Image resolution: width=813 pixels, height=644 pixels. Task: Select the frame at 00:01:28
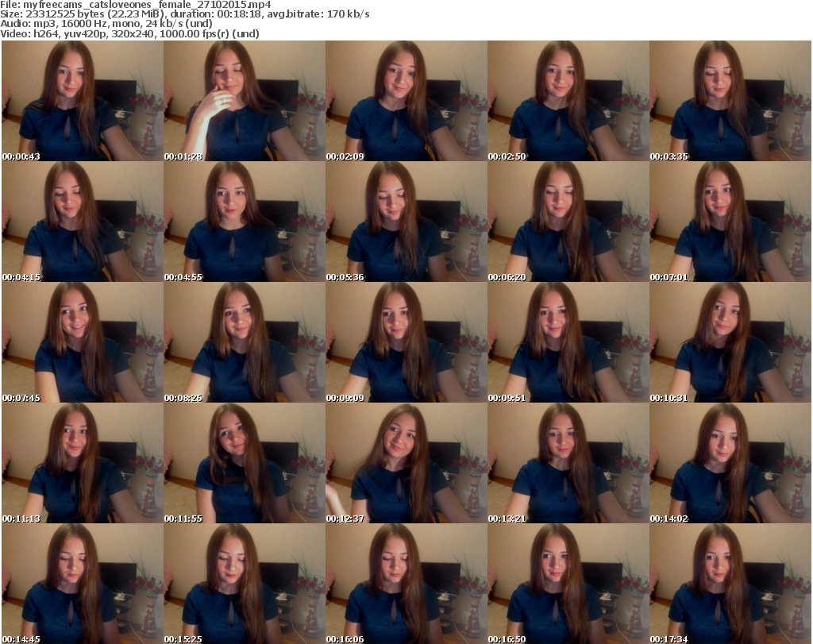[245, 101]
